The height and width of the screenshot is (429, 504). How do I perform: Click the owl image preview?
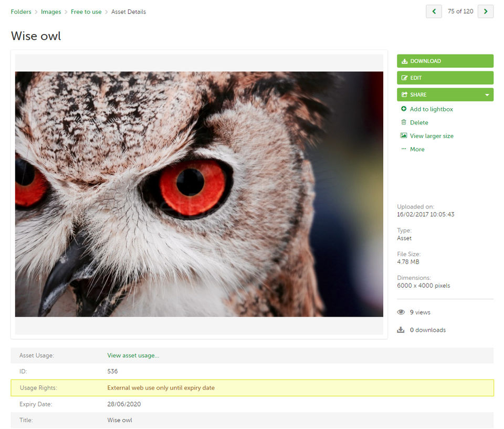click(x=199, y=194)
